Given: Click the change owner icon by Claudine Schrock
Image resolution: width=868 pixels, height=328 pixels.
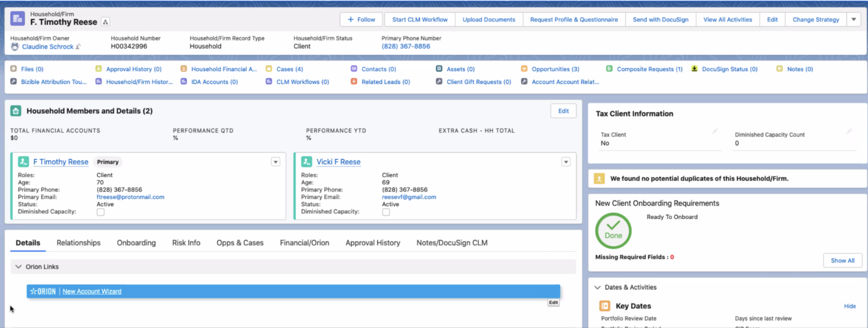Looking at the screenshot, I should pos(78,47).
